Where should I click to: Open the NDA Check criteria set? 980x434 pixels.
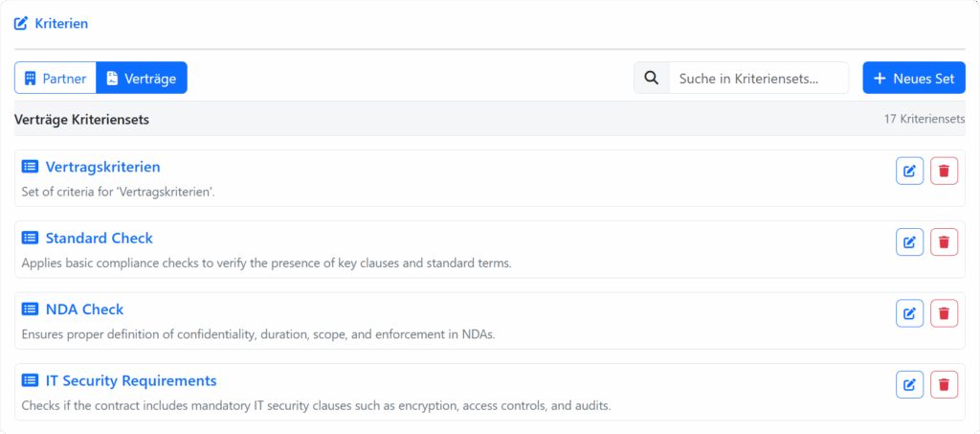tap(85, 309)
